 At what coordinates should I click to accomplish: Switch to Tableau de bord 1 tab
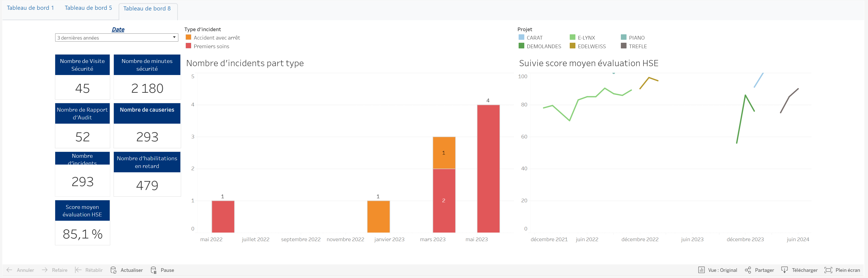30,8
